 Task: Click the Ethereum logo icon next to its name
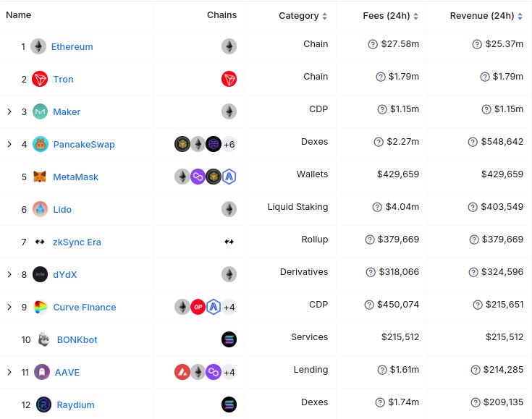(x=38, y=46)
